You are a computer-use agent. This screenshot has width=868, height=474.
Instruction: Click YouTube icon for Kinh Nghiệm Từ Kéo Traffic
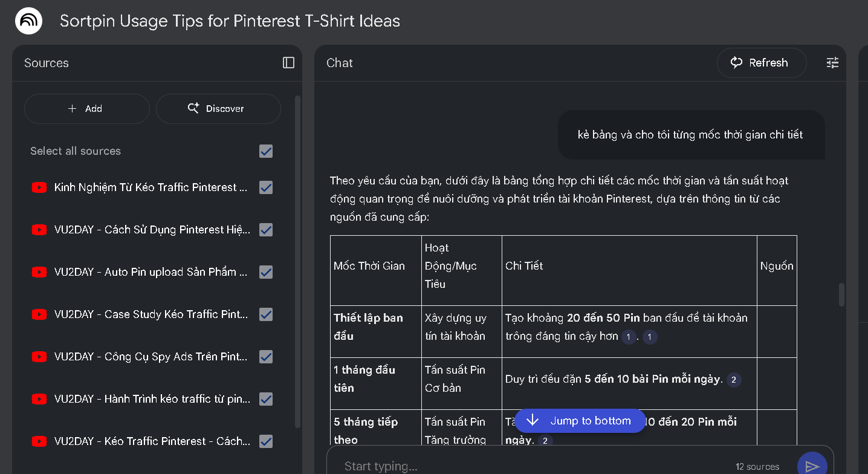tap(39, 187)
